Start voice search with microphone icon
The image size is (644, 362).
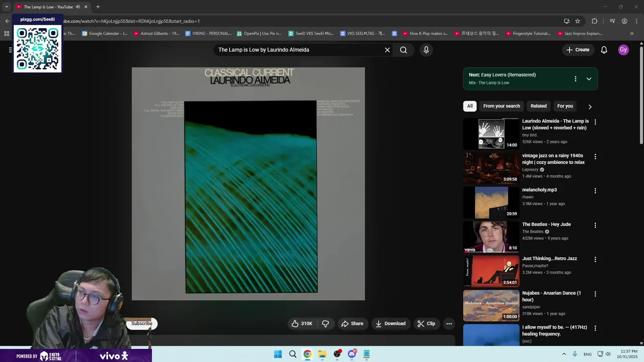coord(426,50)
